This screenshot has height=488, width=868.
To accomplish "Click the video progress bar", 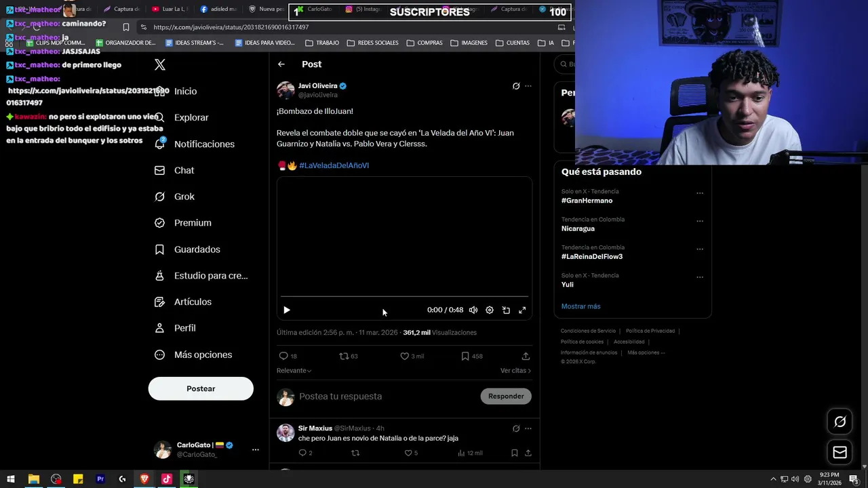I will click(404, 297).
